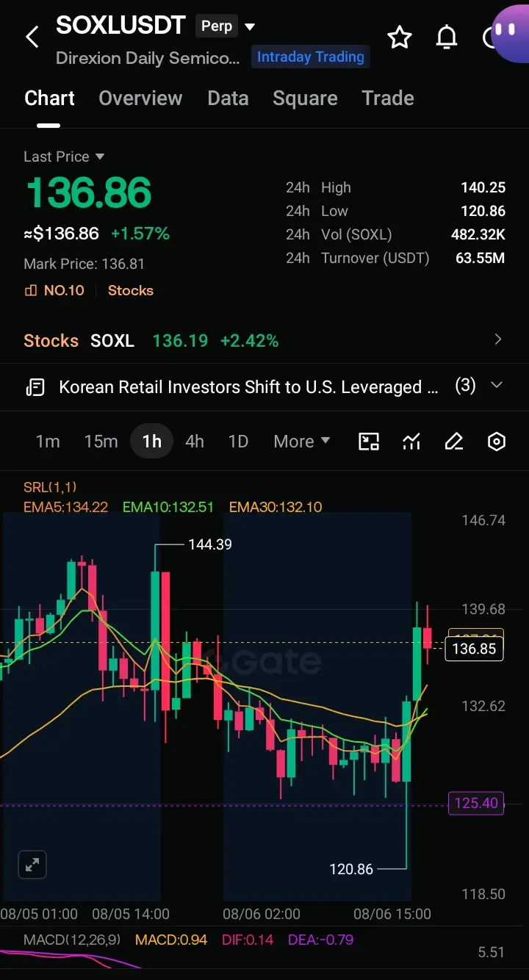Screen dimensions: 529x980
Task: Switch to the Square tab
Action: coord(305,98)
